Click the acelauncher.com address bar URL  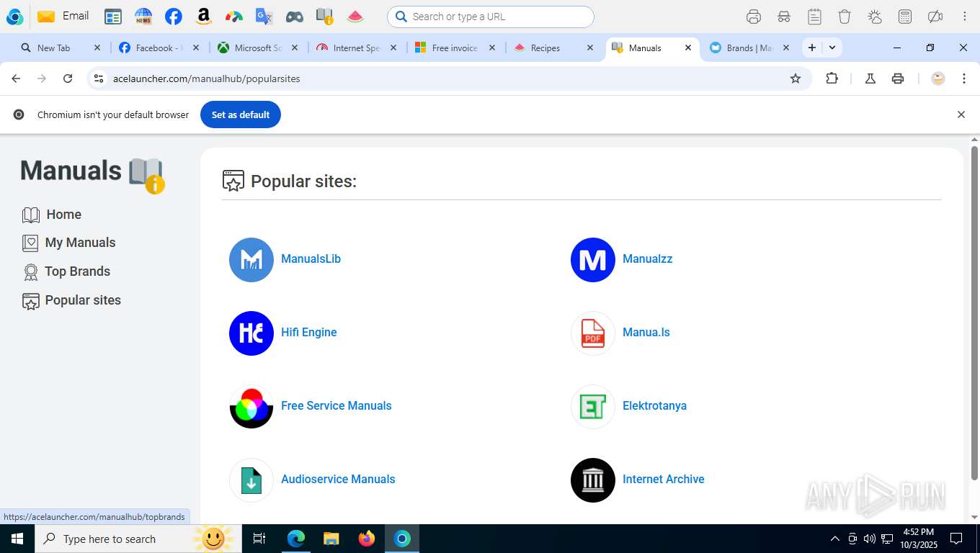pos(206,78)
